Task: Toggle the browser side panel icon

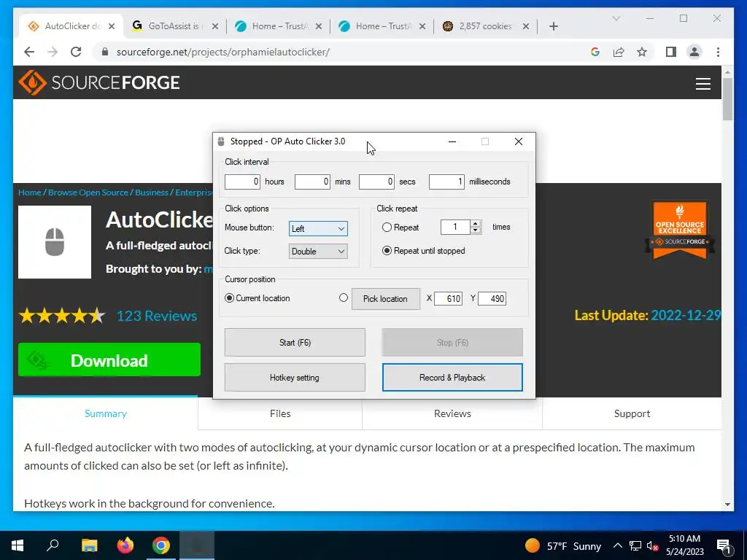Action: [x=671, y=52]
